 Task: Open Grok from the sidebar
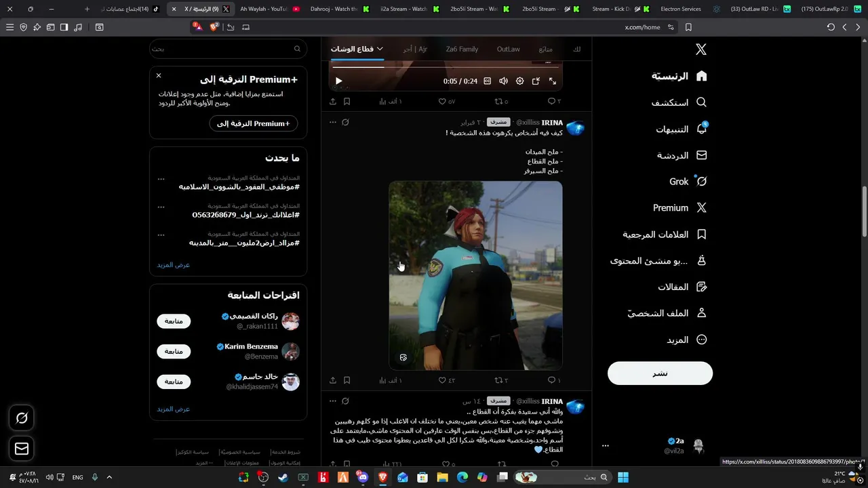688,182
